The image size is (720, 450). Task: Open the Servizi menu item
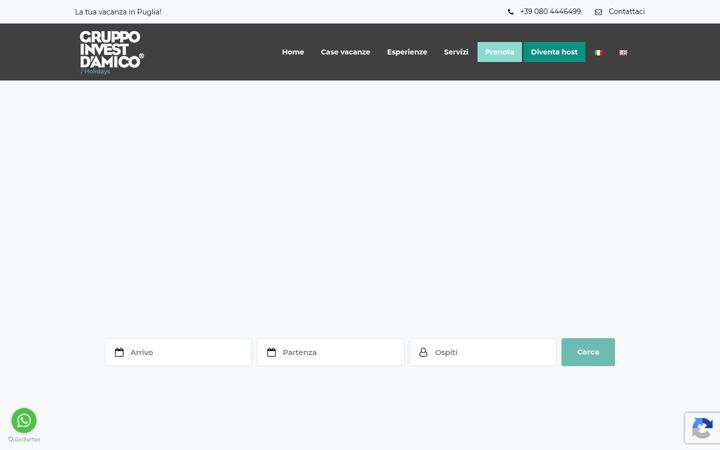click(456, 52)
